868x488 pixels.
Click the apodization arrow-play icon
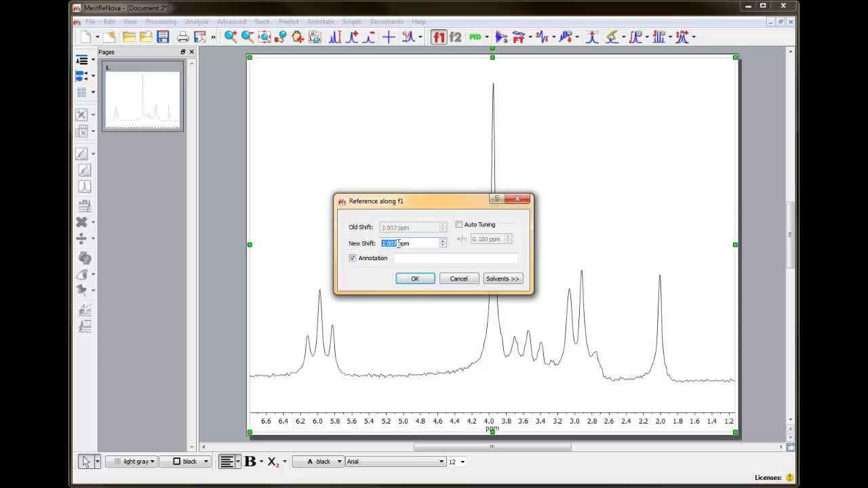tap(502, 37)
